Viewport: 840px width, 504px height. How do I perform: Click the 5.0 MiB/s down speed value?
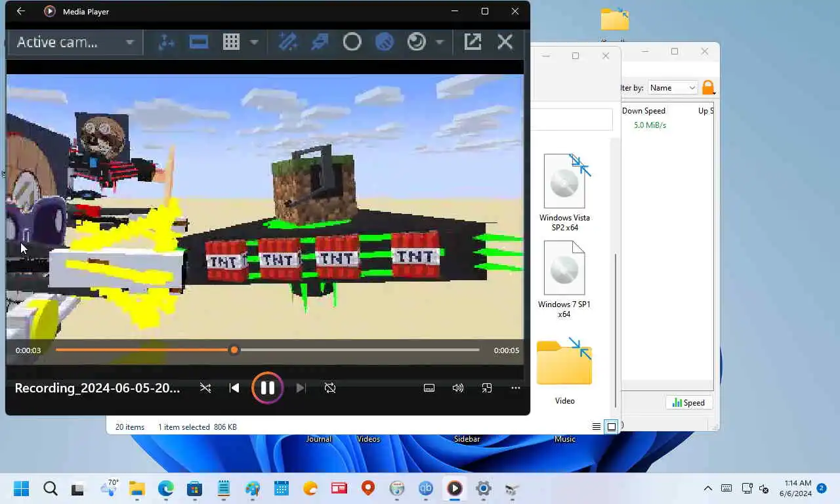(650, 125)
